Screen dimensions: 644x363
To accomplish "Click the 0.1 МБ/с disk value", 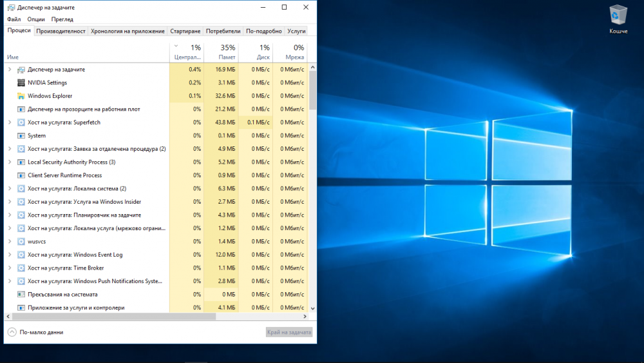I will [x=258, y=123].
